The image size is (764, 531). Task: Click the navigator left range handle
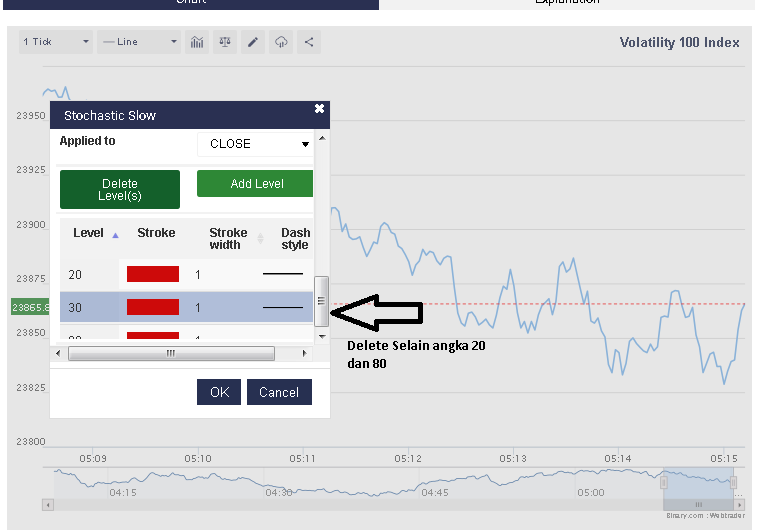664,483
